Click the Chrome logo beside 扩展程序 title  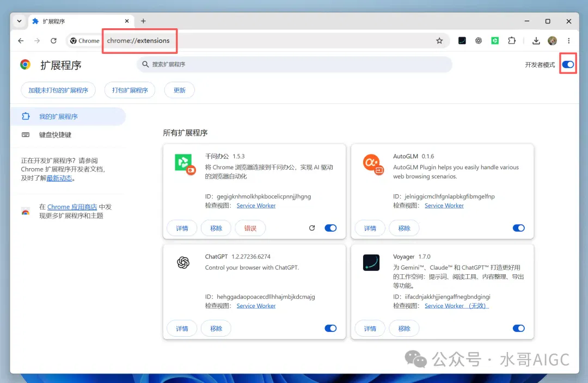pyautogui.click(x=25, y=65)
